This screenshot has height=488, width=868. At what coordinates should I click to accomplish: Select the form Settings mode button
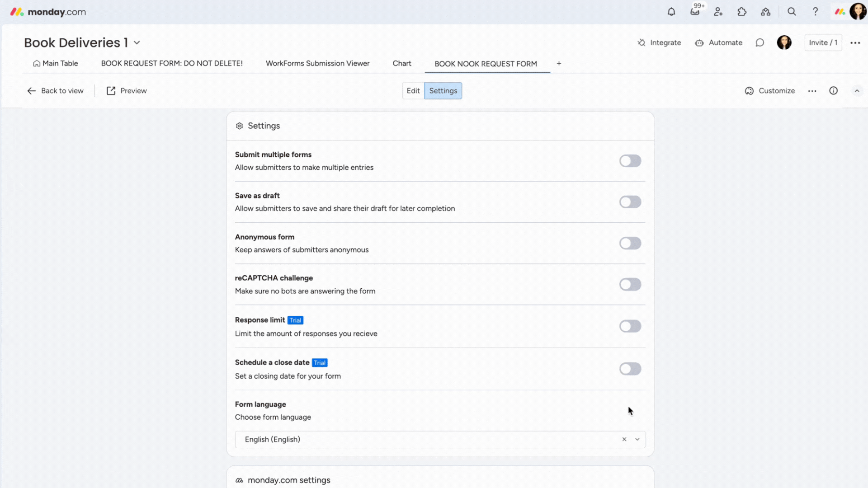pos(443,91)
